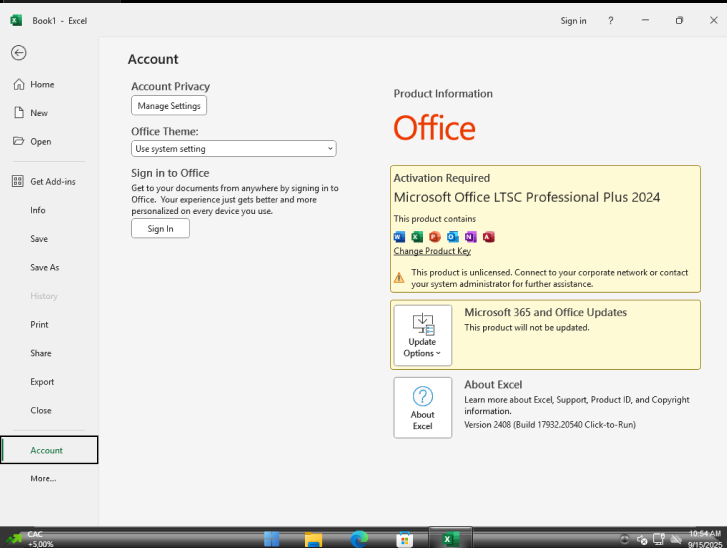This screenshot has height=548, width=727.
Task: Click the unlicensed warning triangle icon
Action: 399,278
